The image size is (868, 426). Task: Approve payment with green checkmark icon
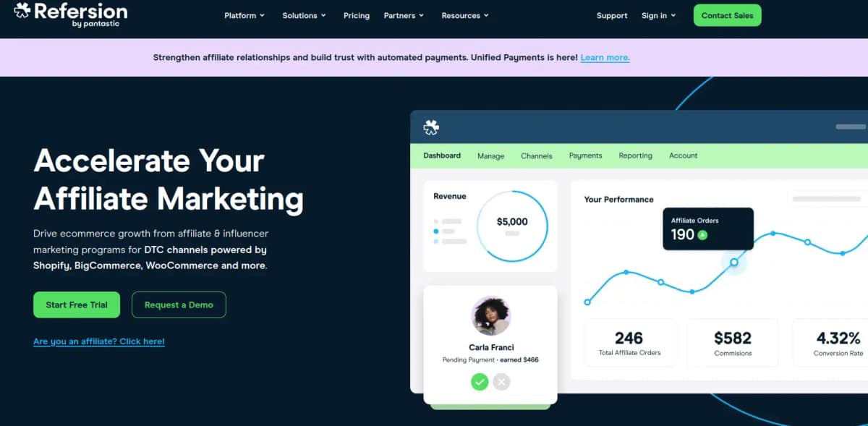pos(480,382)
